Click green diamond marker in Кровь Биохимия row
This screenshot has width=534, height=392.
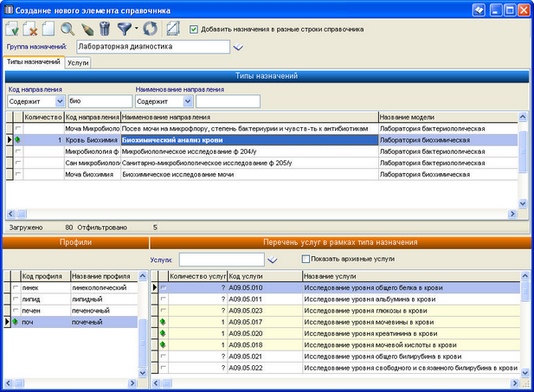pyautogui.click(x=17, y=139)
